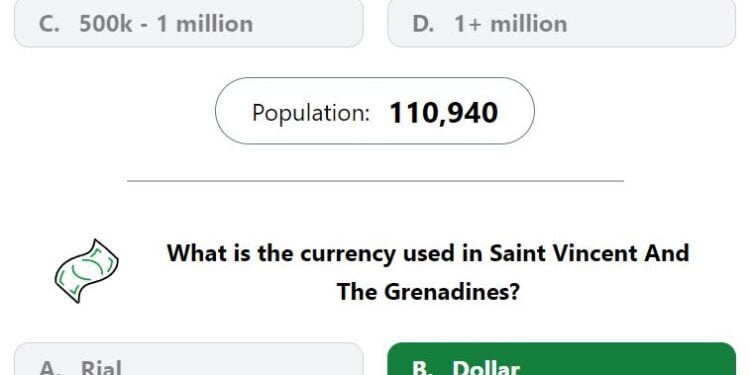The image size is (750, 375).
Task: Choose answer A. Rial
Action: [188, 359]
